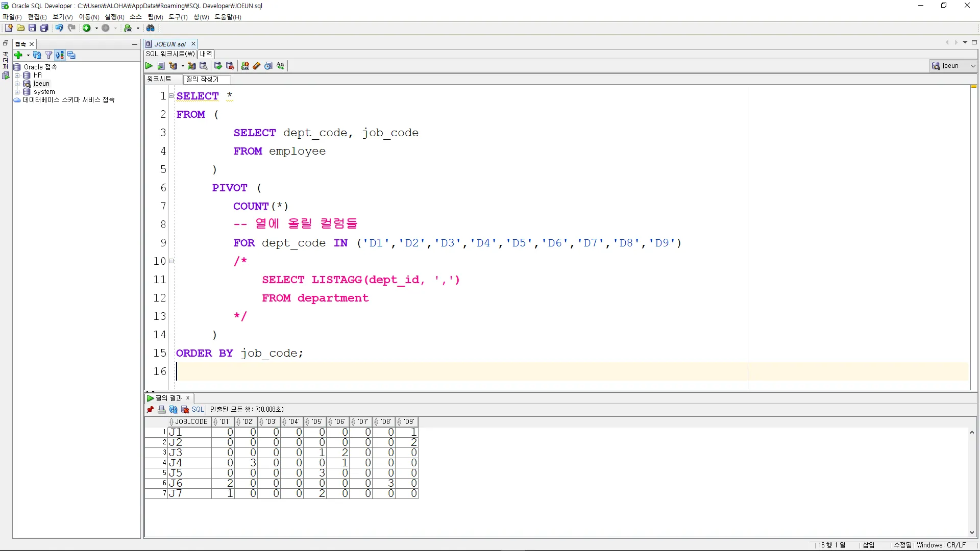Open the joeun connection dropdown at top right
The width and height of the screenshot is (980, 551).
coord(973,66)
